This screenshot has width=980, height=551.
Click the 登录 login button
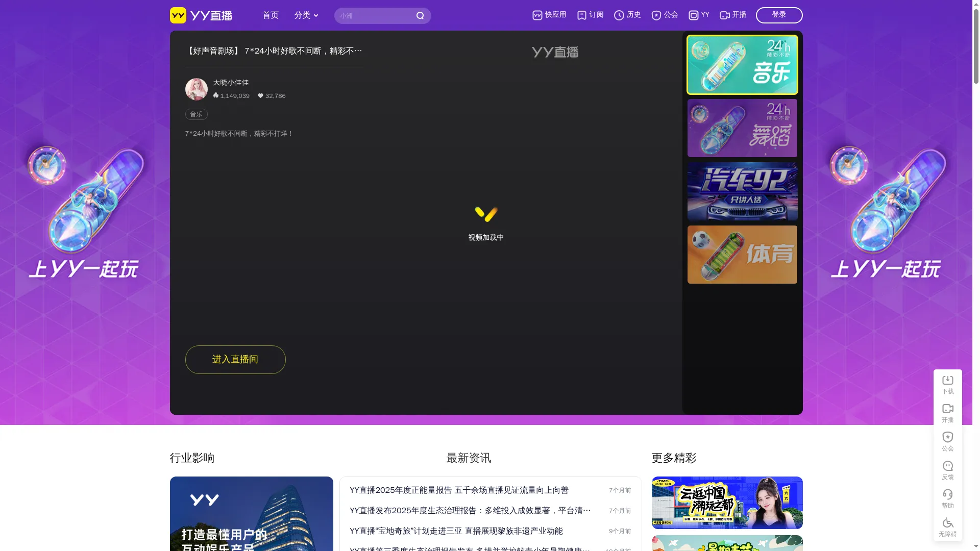[x=779, y=15]
